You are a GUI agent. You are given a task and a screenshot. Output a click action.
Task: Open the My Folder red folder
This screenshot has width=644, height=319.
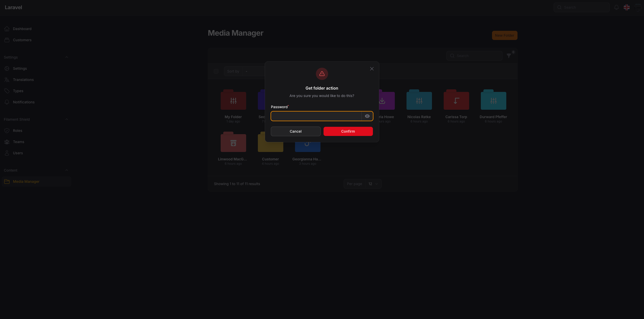click(x=233, y=100)
